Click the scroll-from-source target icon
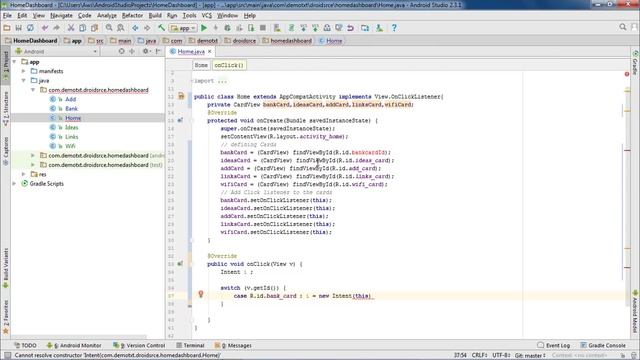The width and height of the screenshot is (640, 360). pos(121,51)
